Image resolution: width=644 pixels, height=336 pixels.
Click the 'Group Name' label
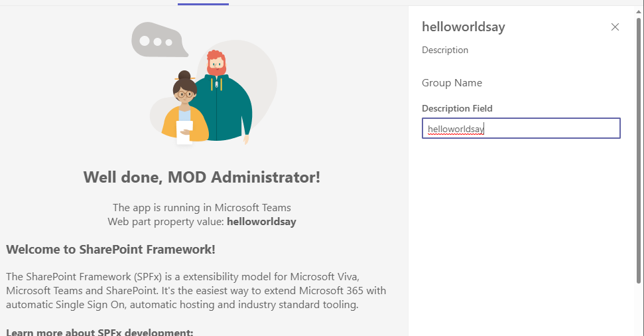click(x=452, y=83)
